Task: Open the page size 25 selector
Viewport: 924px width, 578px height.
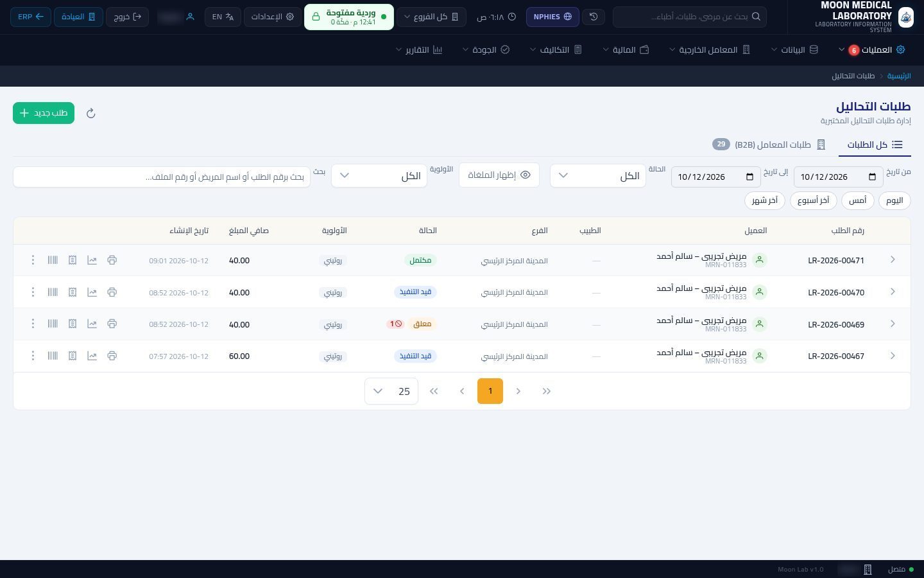Action: pos(391,391)
